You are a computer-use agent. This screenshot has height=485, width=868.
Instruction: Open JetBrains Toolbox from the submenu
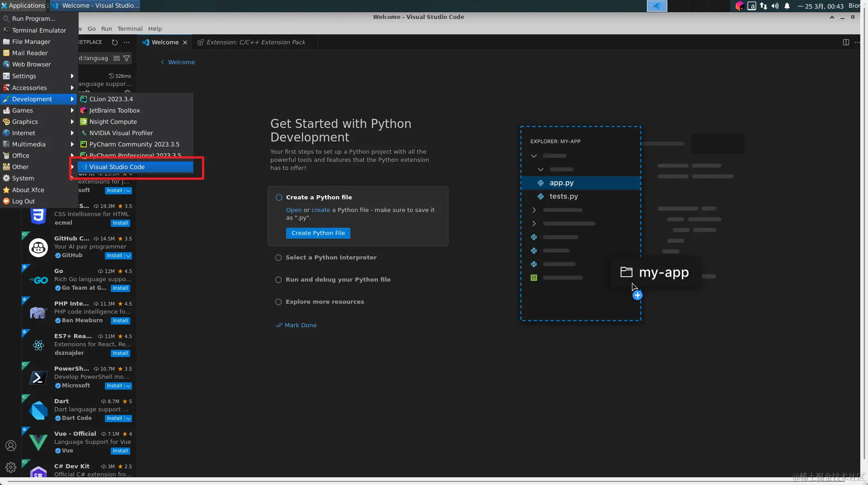tap(136, 110)
